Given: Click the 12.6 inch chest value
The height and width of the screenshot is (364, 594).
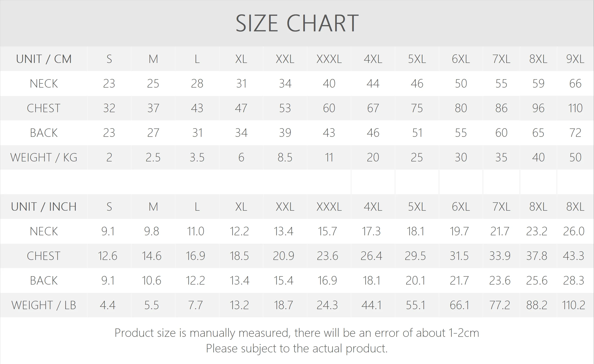Looking at the screenshot, I should tap(107, 256).
